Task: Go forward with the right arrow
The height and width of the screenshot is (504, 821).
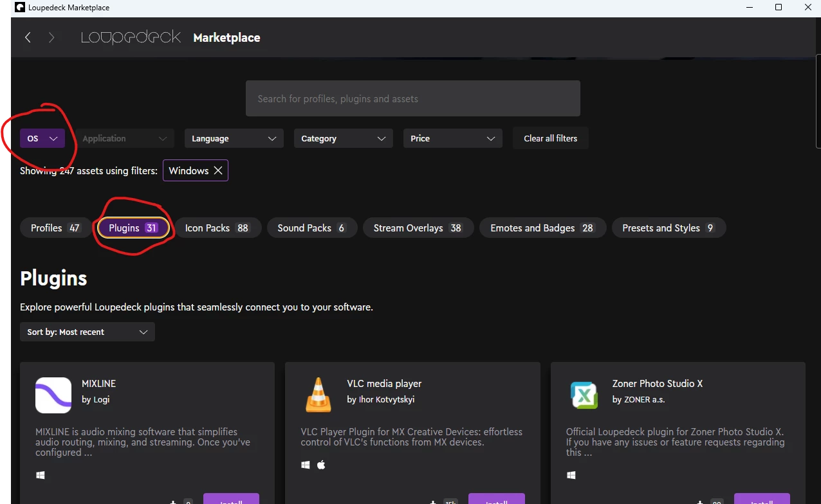Action: point(51,38)
